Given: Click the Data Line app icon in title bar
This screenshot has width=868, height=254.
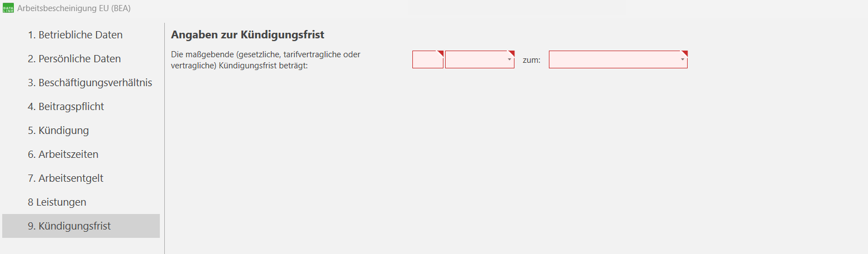Looking at the screenshot, I should 8,8.
